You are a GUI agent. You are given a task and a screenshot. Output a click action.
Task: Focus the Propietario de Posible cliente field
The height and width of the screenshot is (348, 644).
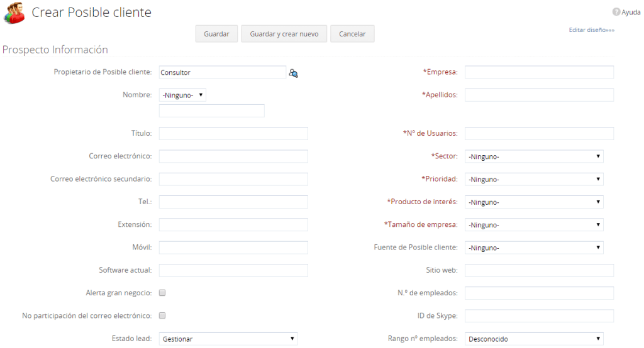point(223,72)
